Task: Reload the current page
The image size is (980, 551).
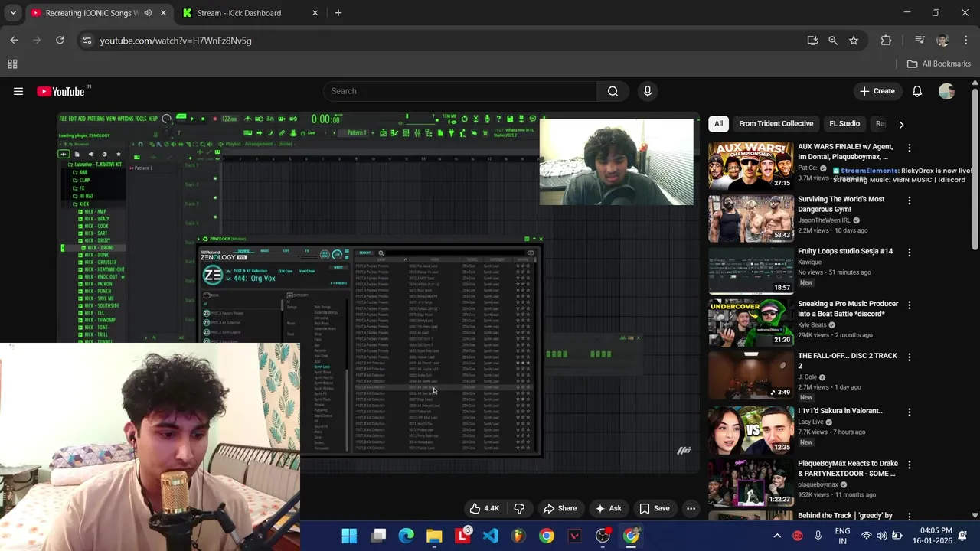Action: [x=60, y=41]
